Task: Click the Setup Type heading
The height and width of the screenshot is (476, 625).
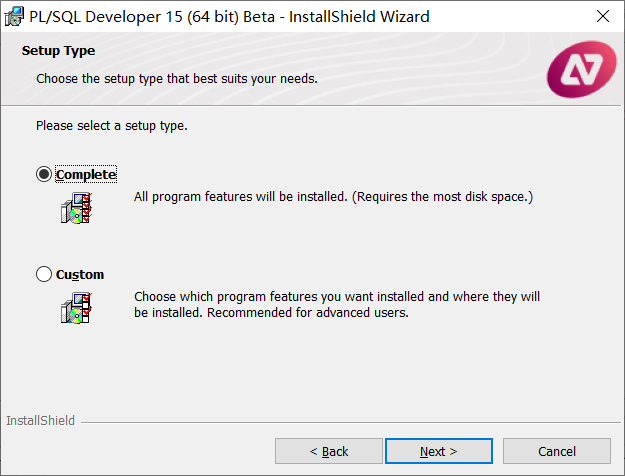Action: pos(58,51)
